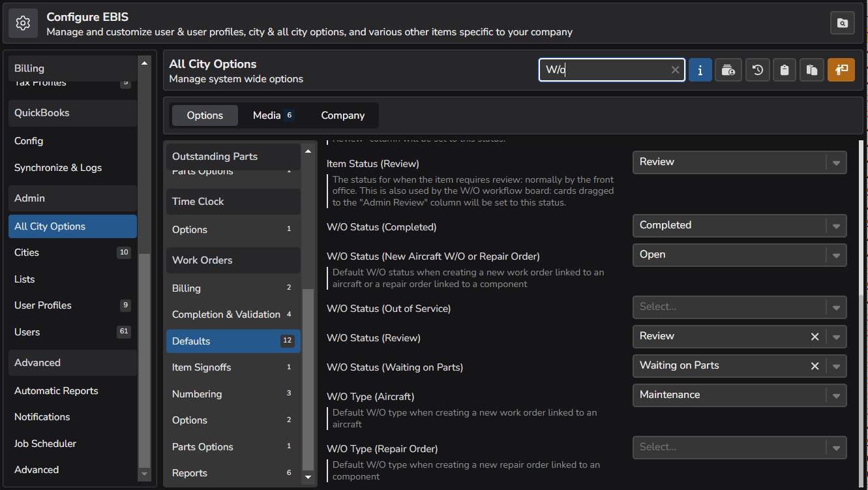Navigate to the Job Scheduler section
The height and width of the screenshot is (490, 868).
pos(45,443)
